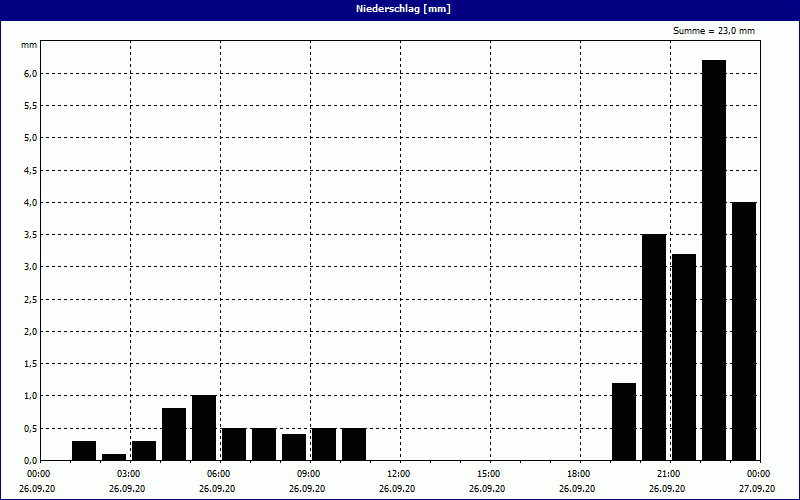The image size is (800, 500).
Task: Select the Summe = 23,0 mm label
Action: (713, 31)
